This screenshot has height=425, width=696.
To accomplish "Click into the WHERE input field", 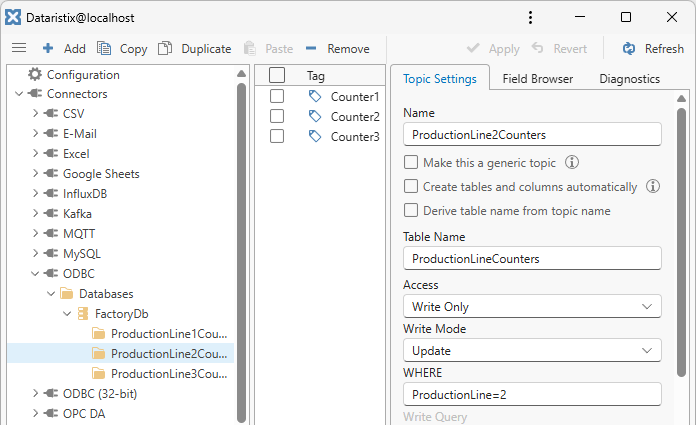I will [532, 394].
